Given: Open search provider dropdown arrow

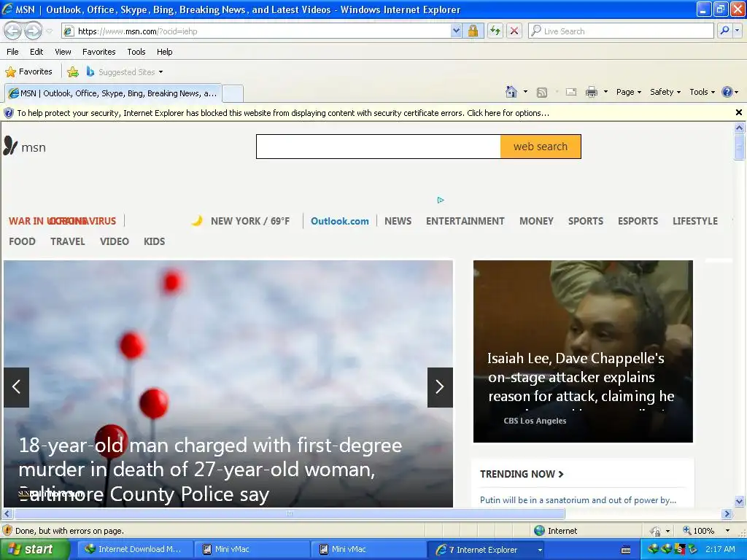Looking at the screenshot, I should tap(737, 31).
